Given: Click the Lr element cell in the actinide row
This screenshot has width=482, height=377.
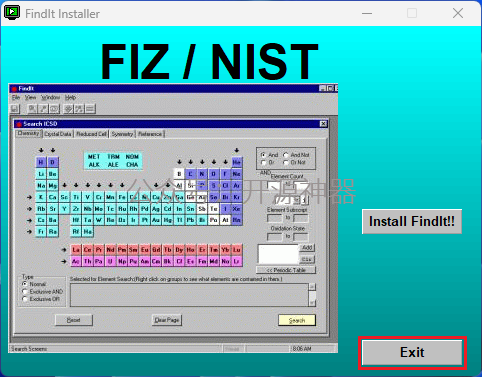Looking at the screenshot, I should click(x=237, y=261).
